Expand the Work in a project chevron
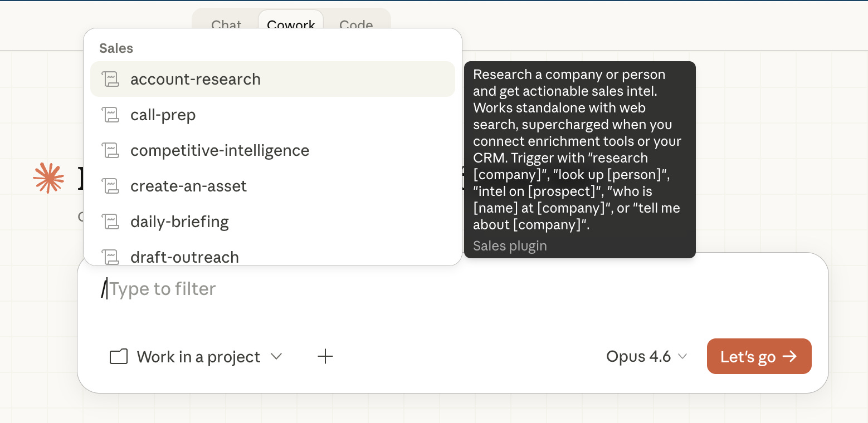Viewport: 868px width, 423px height. (x=276, y=357)
